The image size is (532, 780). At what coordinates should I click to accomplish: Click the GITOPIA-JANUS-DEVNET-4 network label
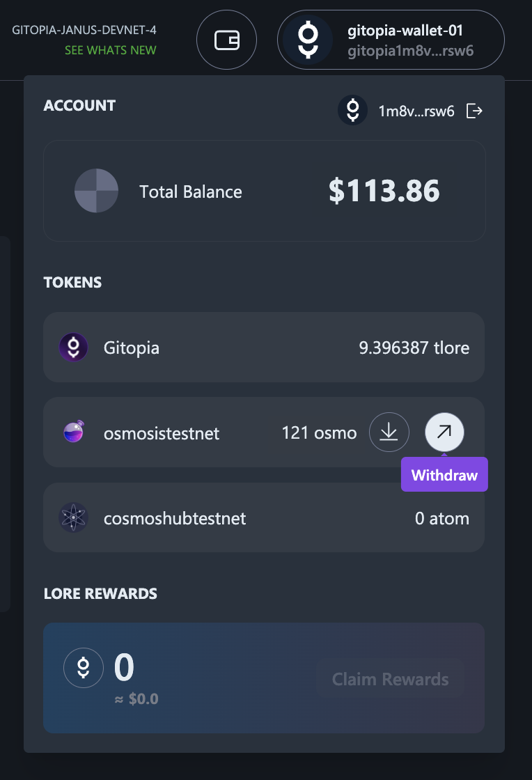84,31
